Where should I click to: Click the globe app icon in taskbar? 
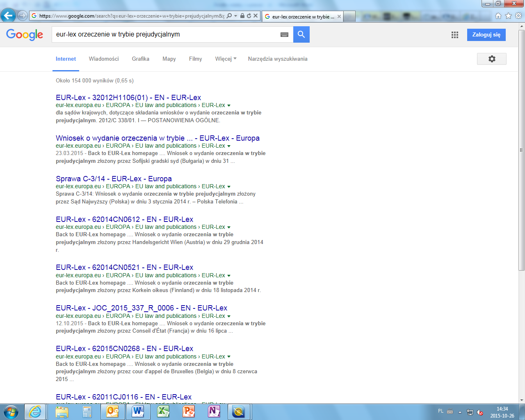[238, 412]
